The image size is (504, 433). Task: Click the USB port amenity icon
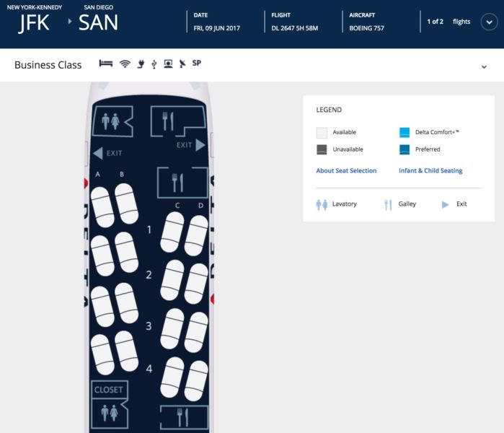pos(154,64)
